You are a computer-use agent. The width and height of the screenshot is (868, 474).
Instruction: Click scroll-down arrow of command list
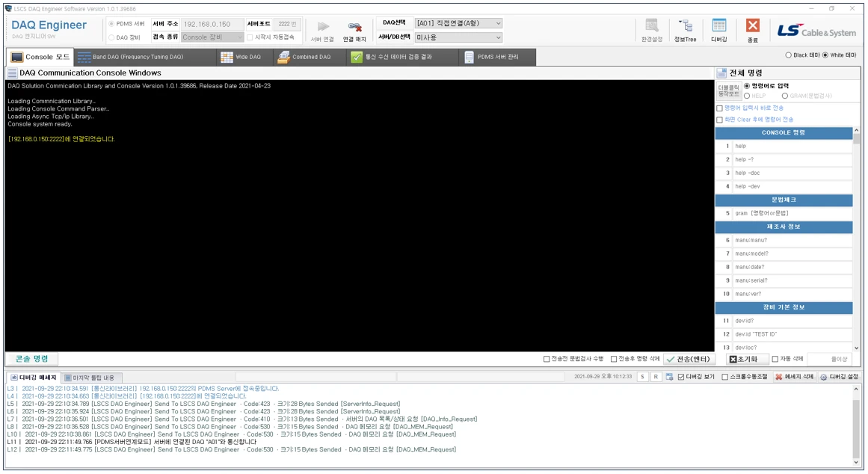[857, 348]
